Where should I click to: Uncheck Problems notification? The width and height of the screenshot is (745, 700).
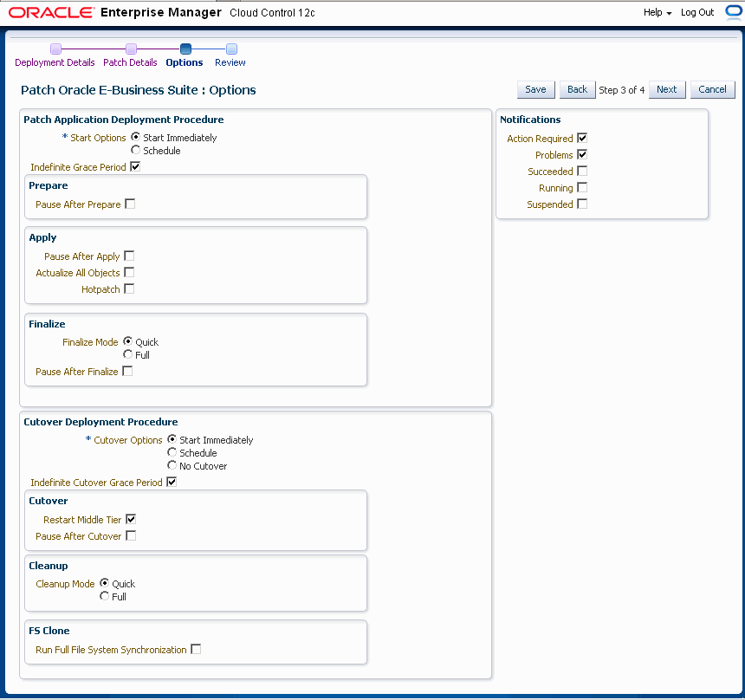click(582, 154)
